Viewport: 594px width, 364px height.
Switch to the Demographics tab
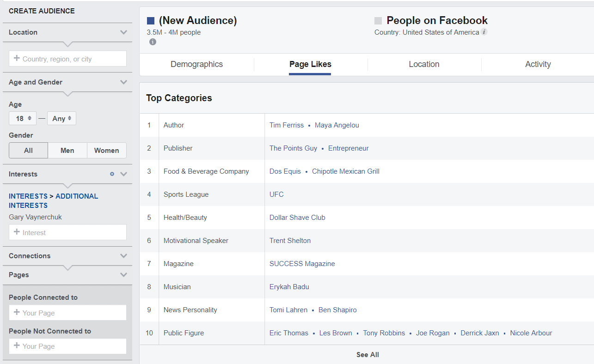[x=196, y=64]
